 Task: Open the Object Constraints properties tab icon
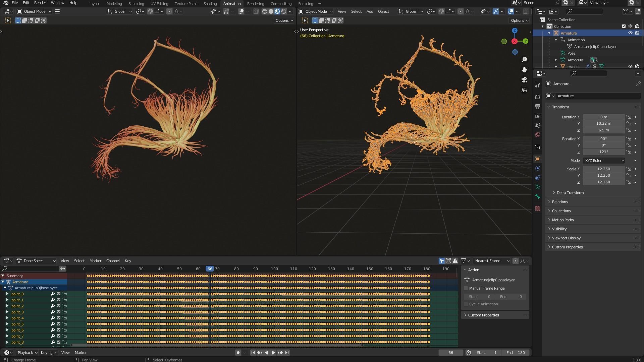[538, 178]
